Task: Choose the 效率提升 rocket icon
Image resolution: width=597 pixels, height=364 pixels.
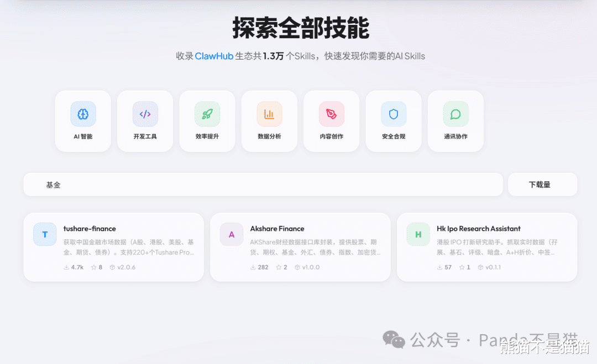Action: click(207, 114)
